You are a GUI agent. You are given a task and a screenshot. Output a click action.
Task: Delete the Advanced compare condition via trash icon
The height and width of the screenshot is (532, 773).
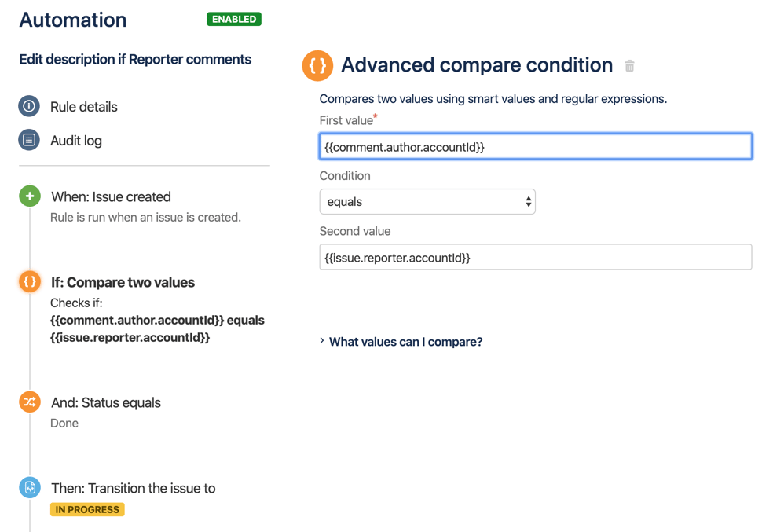click(x=629, y=66)
